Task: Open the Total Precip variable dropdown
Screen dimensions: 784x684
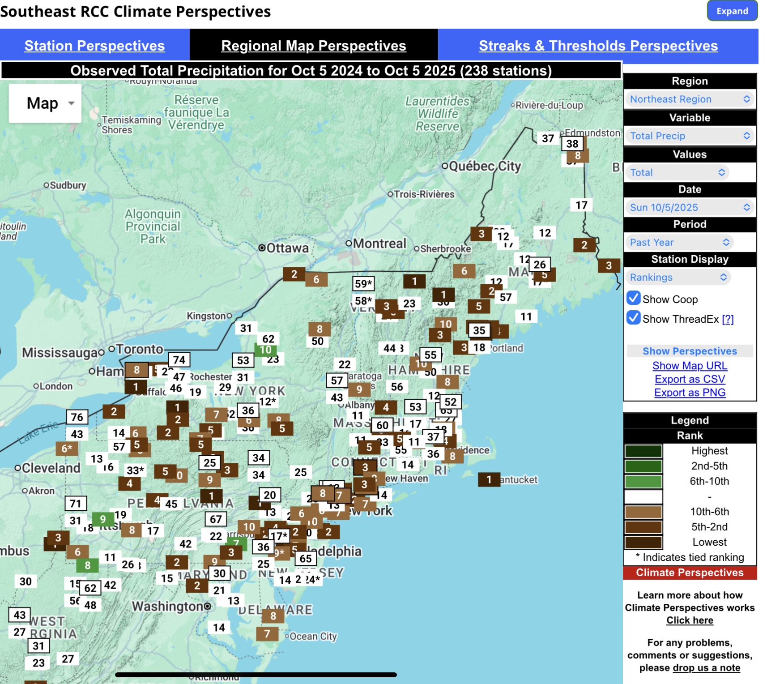Action: click(689, 136)
